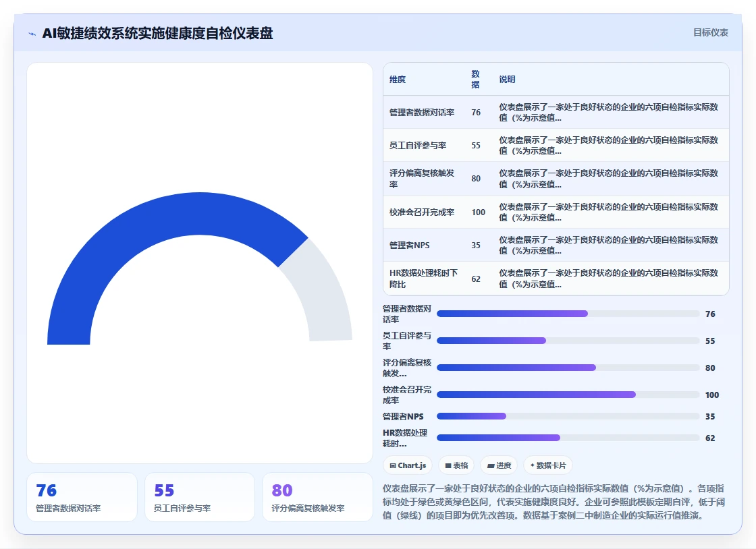The image size is (756, 549).
Task: Select the HR数据处理耗时下降比 table row label
Action: click(x=423, y=279)
